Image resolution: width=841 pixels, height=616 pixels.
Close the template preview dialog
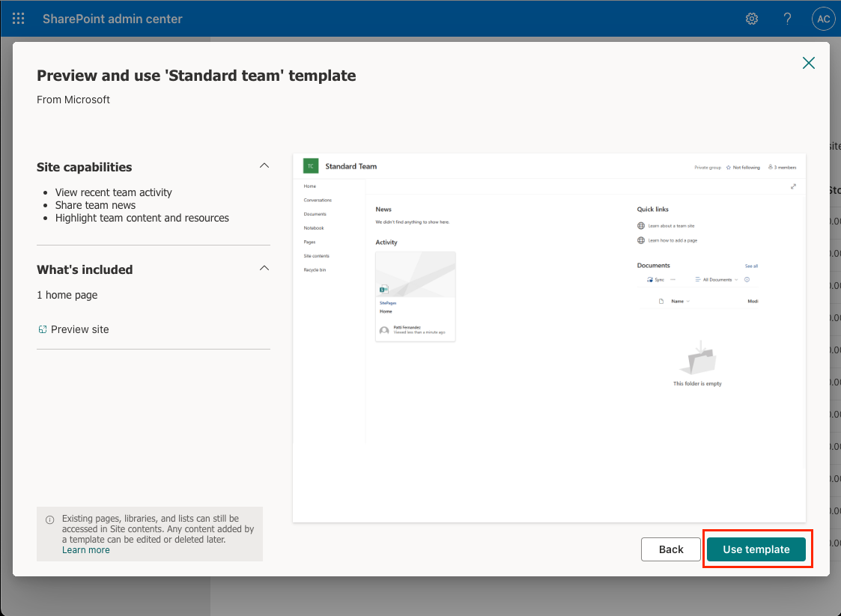(x=808, y=63)
